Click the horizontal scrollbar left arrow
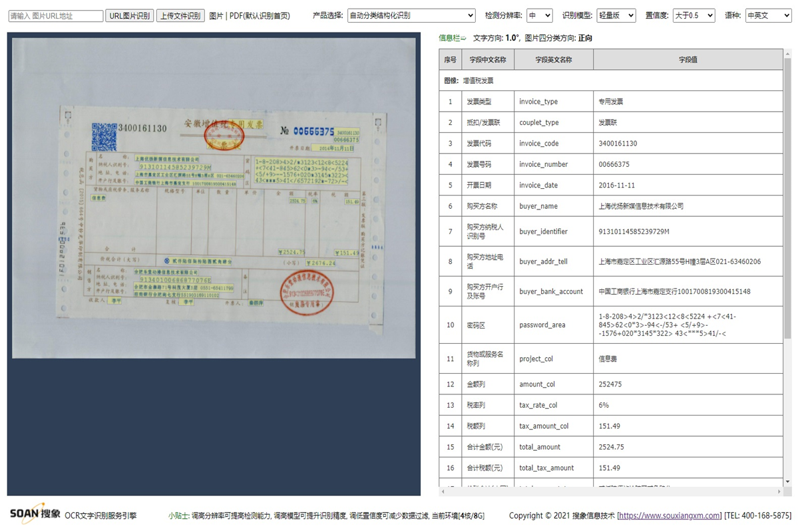The image size is (798, 532). pyautogui.click(x=444, y=491)
